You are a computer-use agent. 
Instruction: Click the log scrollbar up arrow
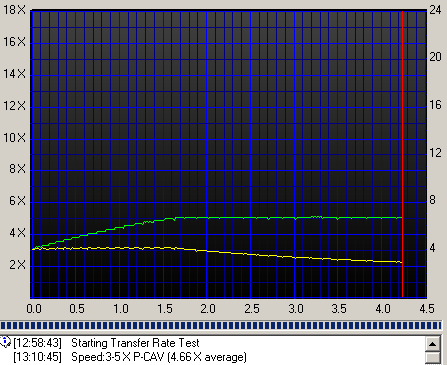(433, 344)
